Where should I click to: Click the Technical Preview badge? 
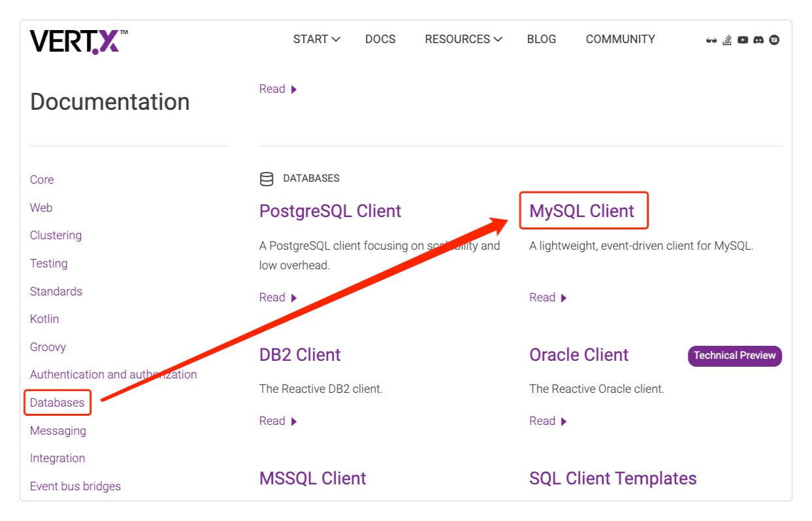pos(734,356)
